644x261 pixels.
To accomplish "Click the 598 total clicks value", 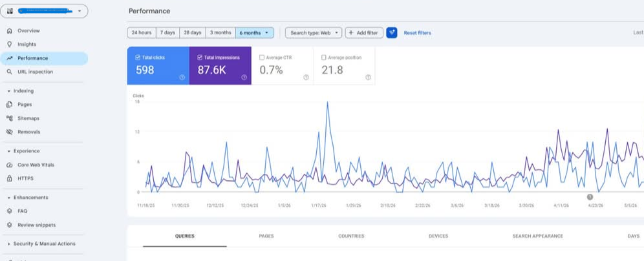I will 145,70.
